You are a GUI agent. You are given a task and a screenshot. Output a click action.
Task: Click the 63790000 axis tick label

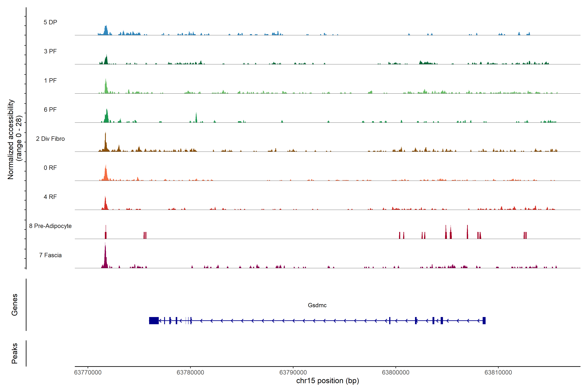[293, 372]
